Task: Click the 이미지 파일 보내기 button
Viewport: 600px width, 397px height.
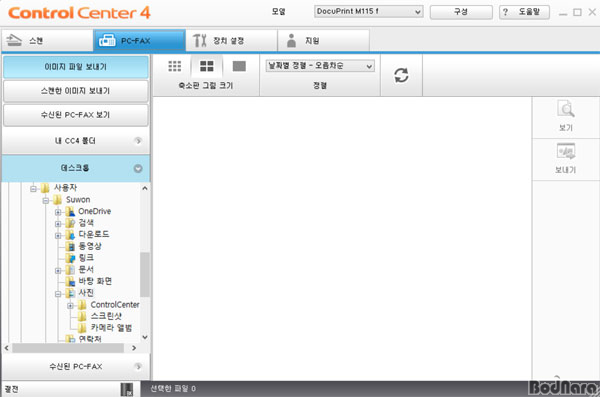Action: point(76,67)
